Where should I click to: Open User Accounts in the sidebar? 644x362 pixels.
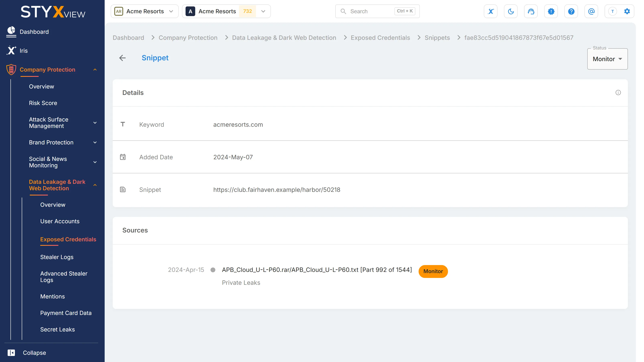(x=60, y=221)
